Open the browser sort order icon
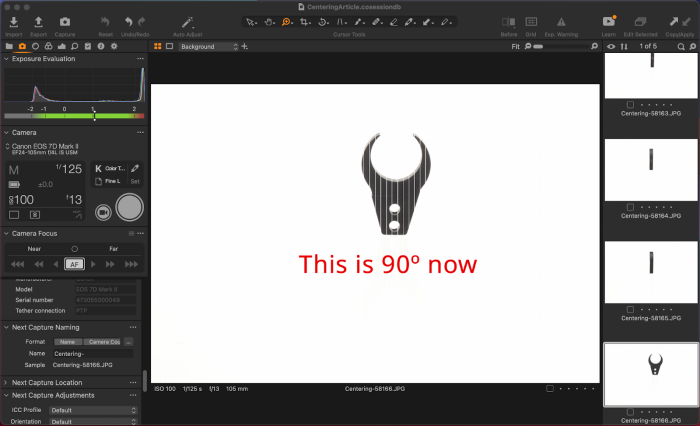700x426 pixels. pyautogui.click(x=624, y=46)
